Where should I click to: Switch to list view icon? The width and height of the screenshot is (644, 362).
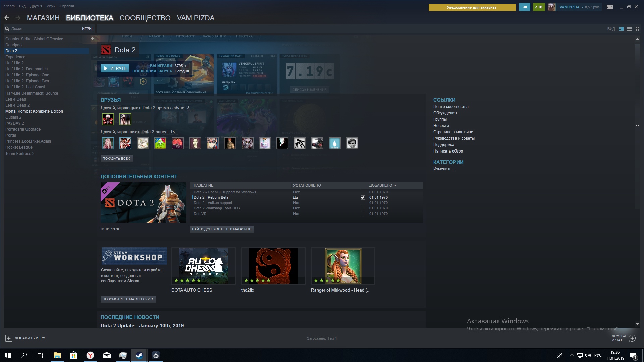(629, 29)
